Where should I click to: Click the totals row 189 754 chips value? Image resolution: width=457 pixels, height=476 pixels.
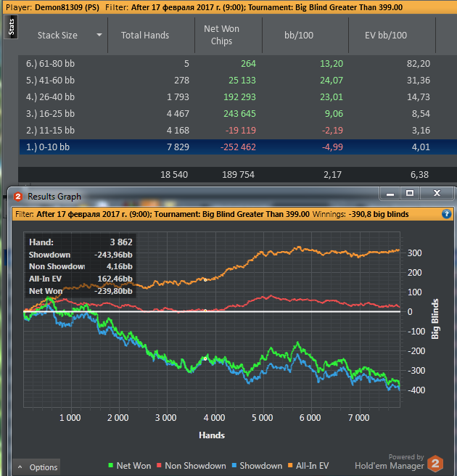pyautogui.click(x=238, y=175)
